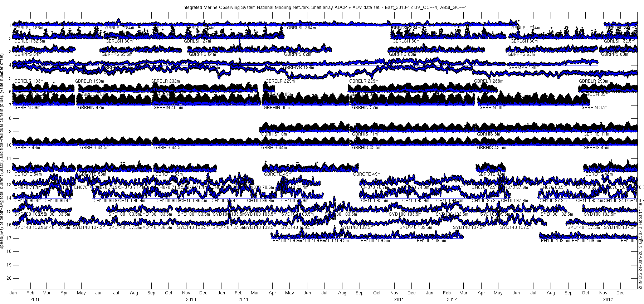Click the 'CH100 93.5m' mooring label
644x304 pixels.
(375, 201)
